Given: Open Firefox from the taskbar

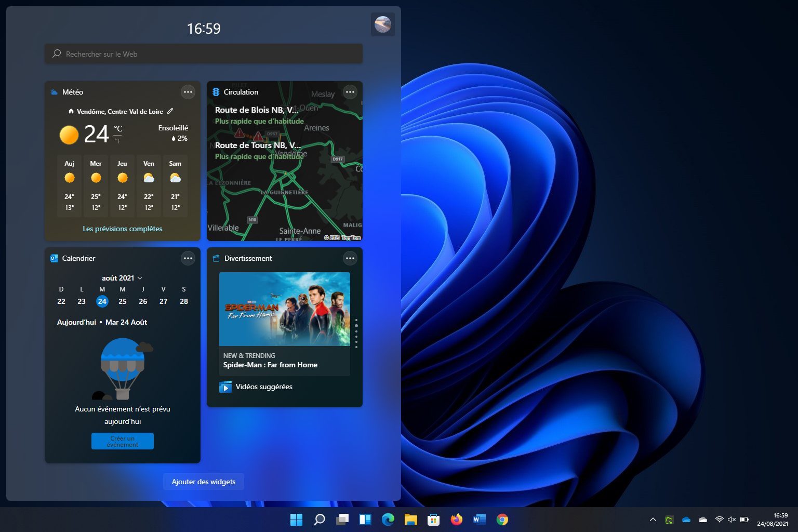Looking at the screenshot, I should pos(456,520).
